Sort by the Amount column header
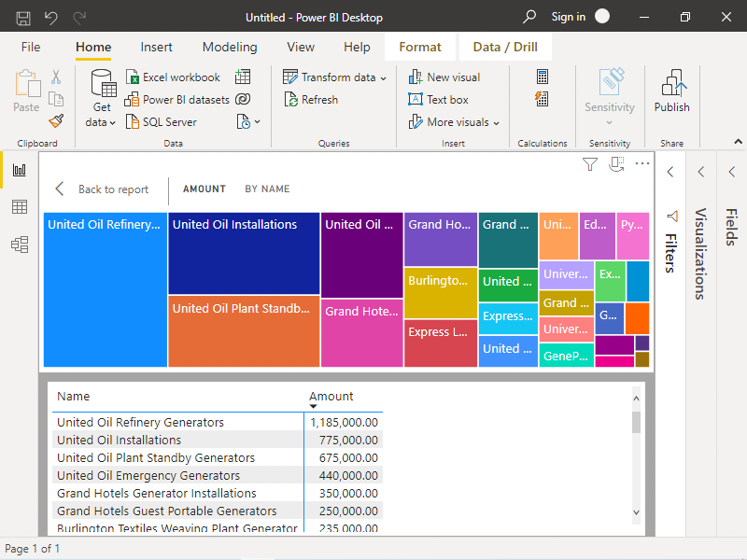 (x=331, y=396)
